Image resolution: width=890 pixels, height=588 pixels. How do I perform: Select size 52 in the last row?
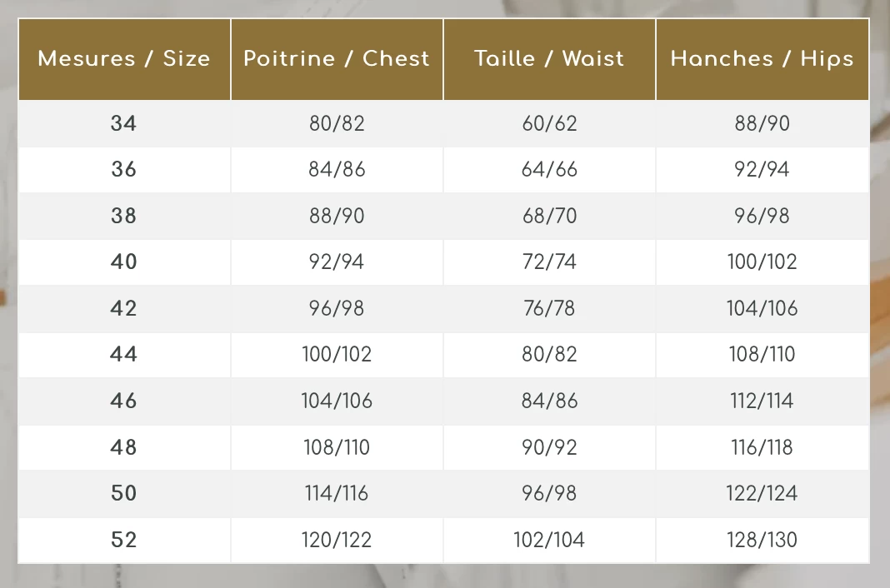click(x=124, y=541)
